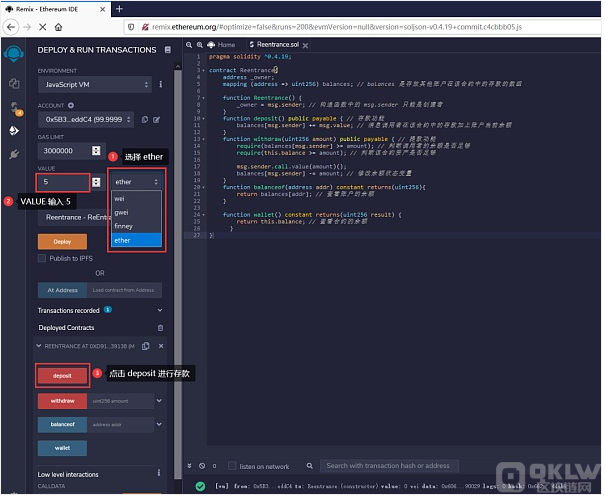
Task: Choose gwei from unit list
Action: pyautogui.click(x=136, y=212)
